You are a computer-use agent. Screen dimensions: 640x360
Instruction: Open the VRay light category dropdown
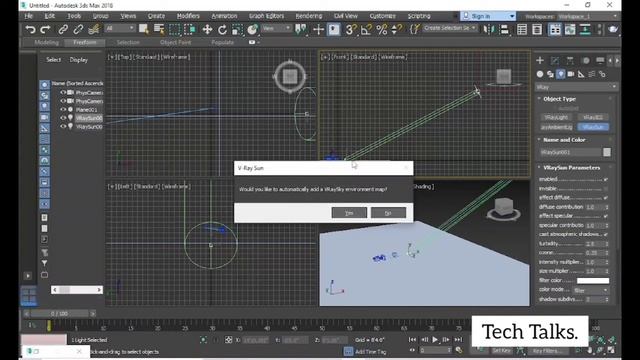[576, 87]
